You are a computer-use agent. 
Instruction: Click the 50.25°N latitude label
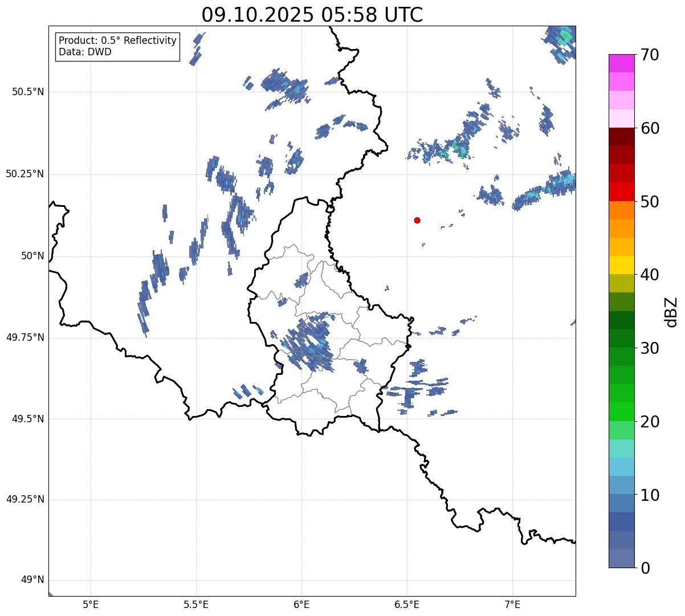pyautogui.click(x=25, y=174)
